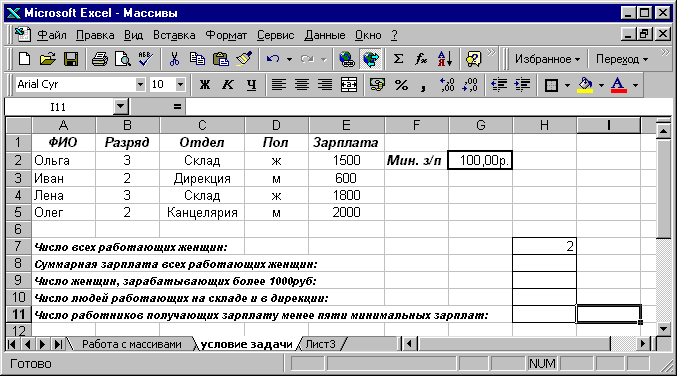Copy selection with the Copy icon
Screen dimensions: 677x376
tap(197, 59)
